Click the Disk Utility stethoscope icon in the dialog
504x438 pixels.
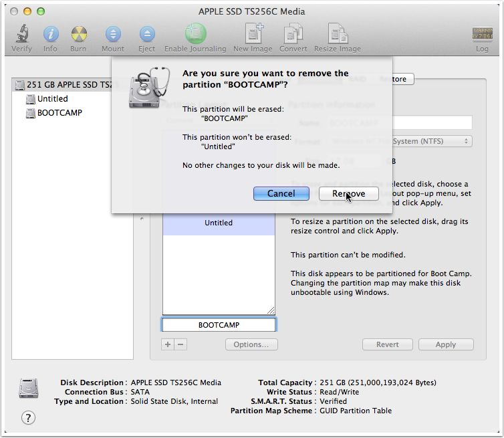pos(149,88)
